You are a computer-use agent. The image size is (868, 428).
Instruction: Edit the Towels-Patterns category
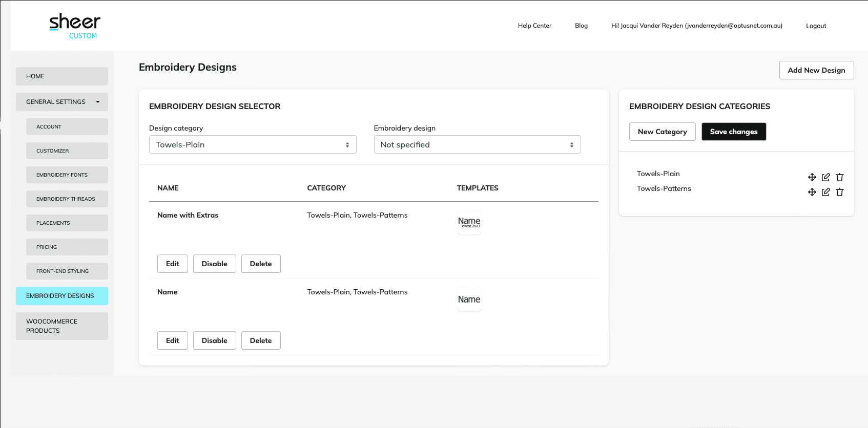coord(825,192)
